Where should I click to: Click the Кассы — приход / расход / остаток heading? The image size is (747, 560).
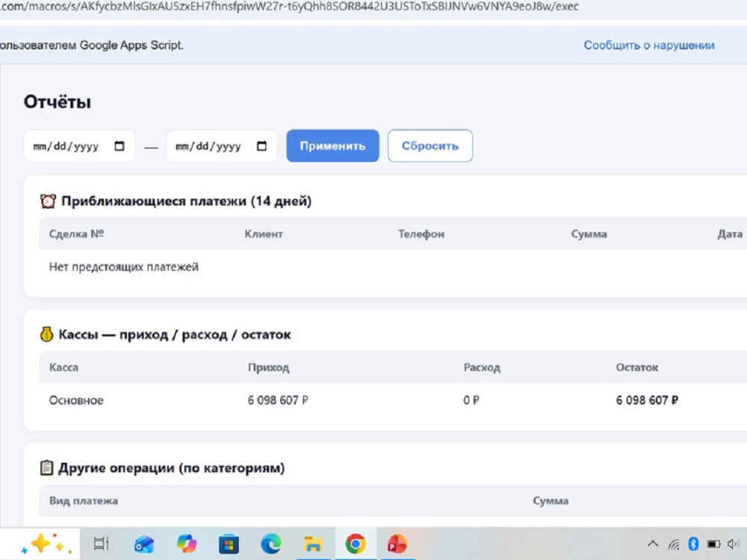point(174,335)
